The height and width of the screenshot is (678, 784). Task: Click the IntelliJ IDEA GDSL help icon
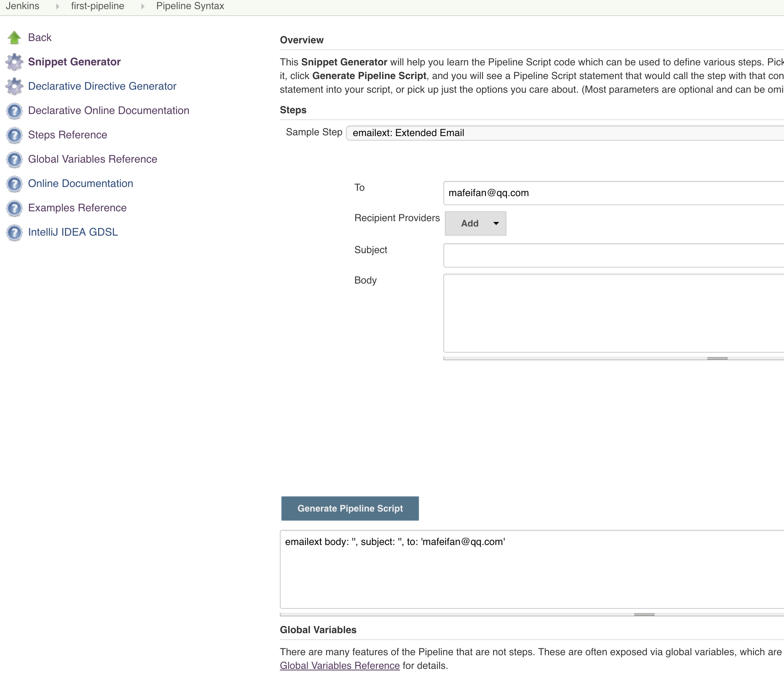coord(14,232)
